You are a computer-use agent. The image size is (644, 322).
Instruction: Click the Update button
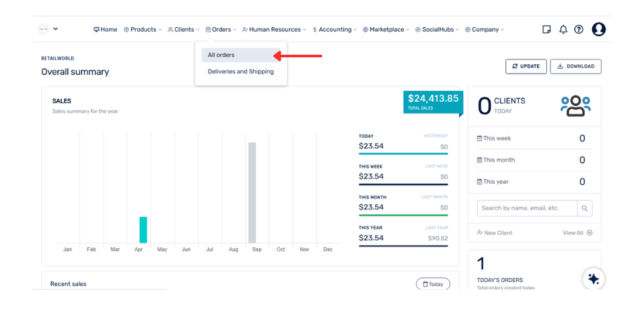tap(526, 66)
